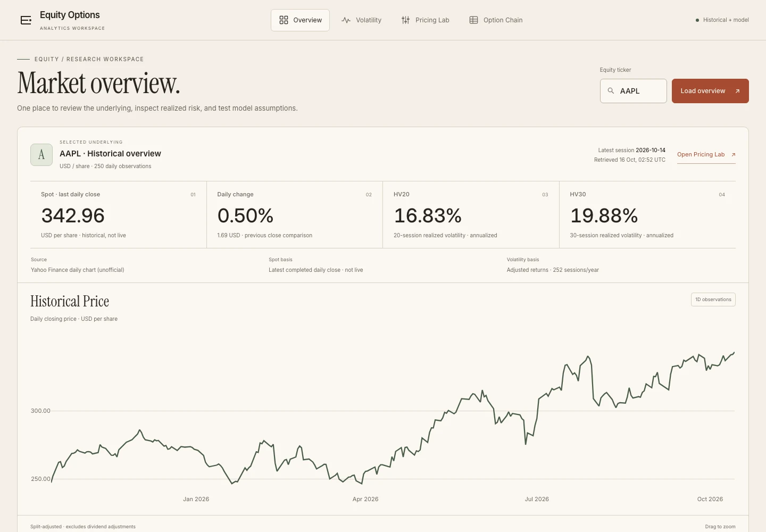The width and height of the screenshot is (766, 532).
Task: Switch to the Overview tab
Action: [300, 20]
